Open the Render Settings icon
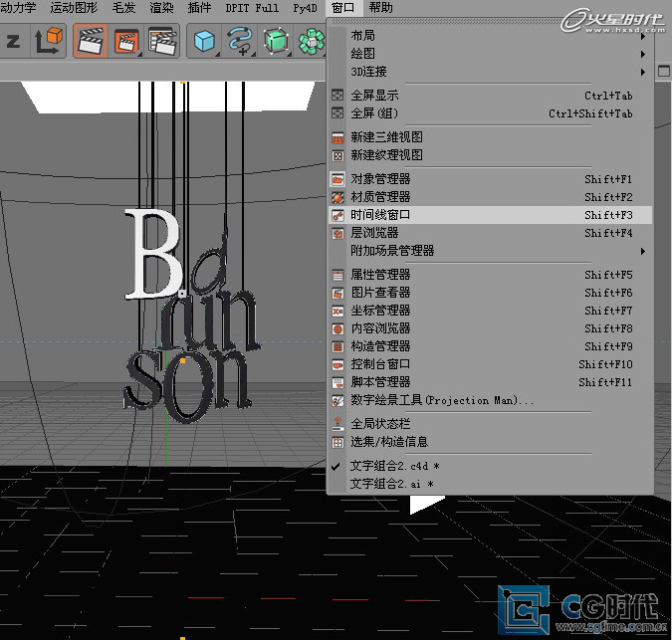 tap(162, 41)
